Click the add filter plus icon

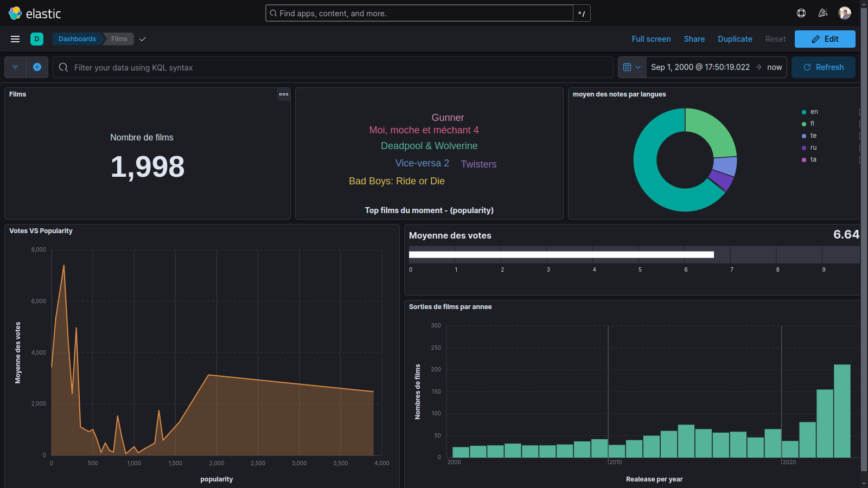37,67
